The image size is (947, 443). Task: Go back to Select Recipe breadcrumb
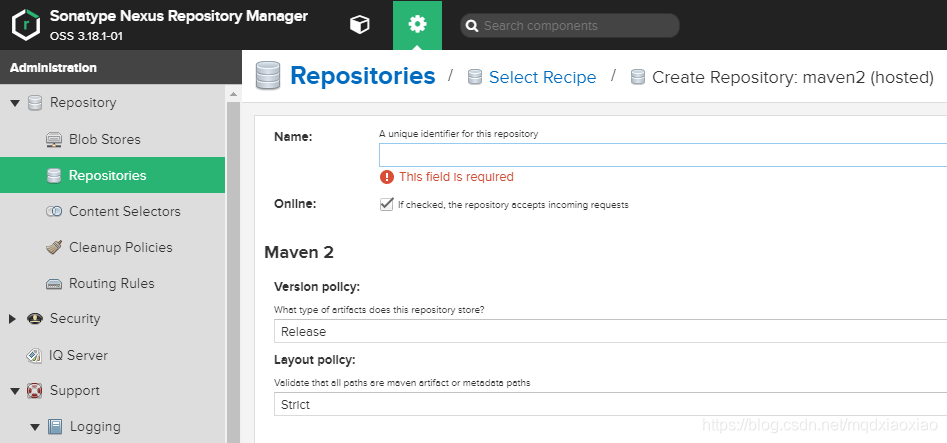(542, 77)
